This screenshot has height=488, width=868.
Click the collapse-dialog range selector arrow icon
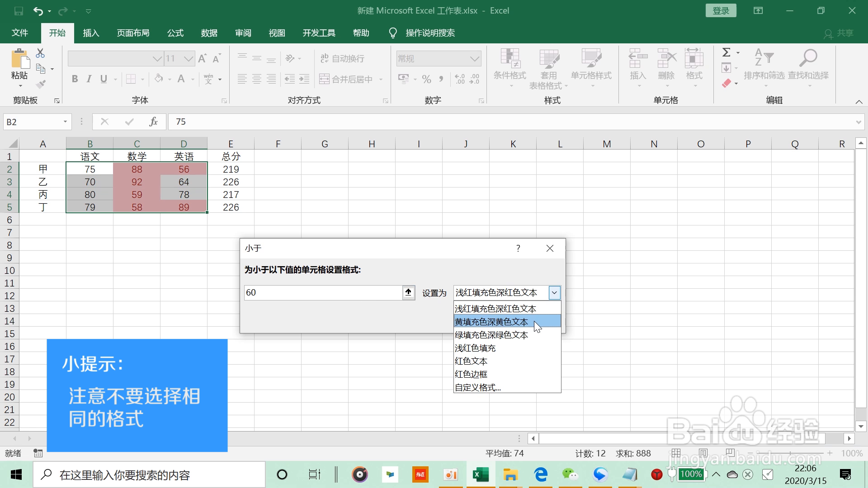[408, 292]
